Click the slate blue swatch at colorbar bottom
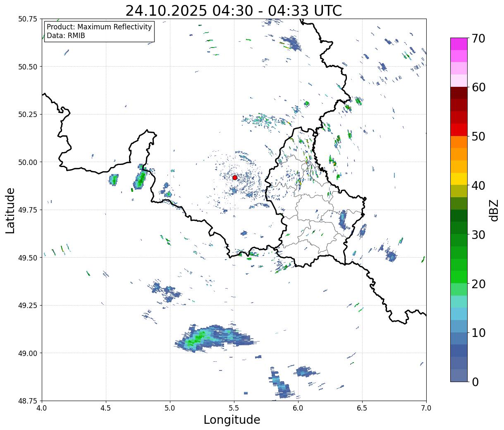Screen dimensions: 504x430 (459, 375)
